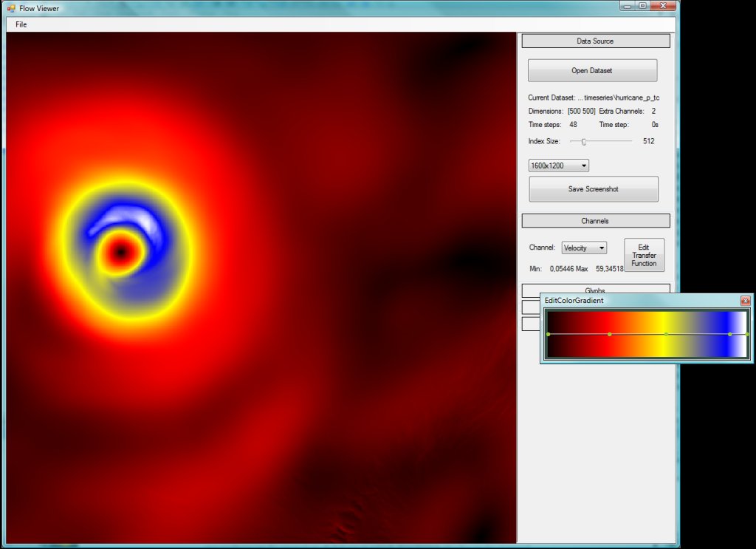The height and width of the screenshot is (549, 756).
Task: Open the 1600x1200 resolution dropdown
Action: (584, 165)
